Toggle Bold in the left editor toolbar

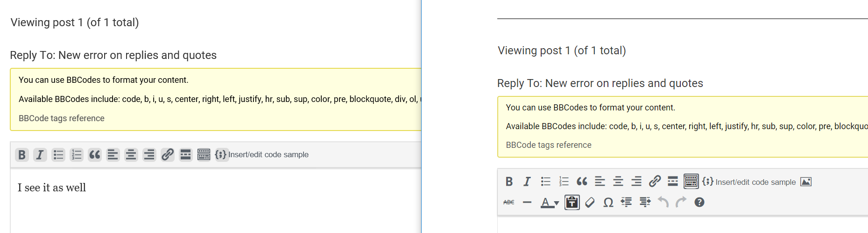pyautogui.click(x=22, y=154)
